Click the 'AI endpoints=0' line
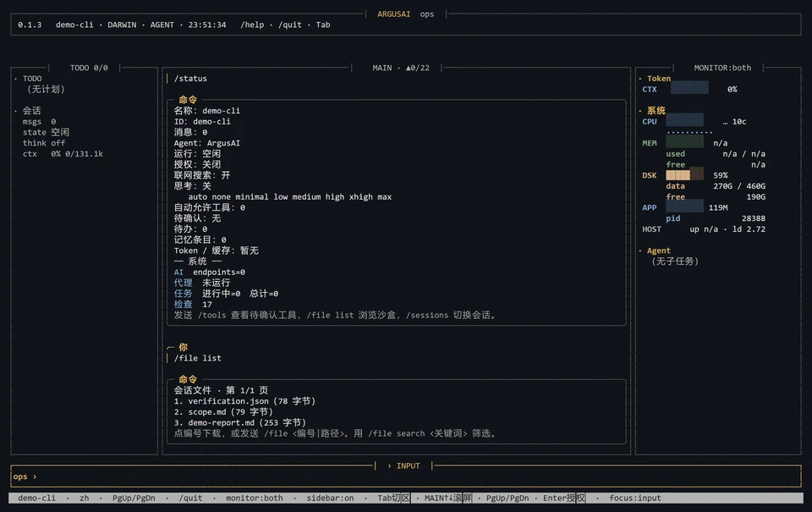812x512 pixels. click(209, 272)
